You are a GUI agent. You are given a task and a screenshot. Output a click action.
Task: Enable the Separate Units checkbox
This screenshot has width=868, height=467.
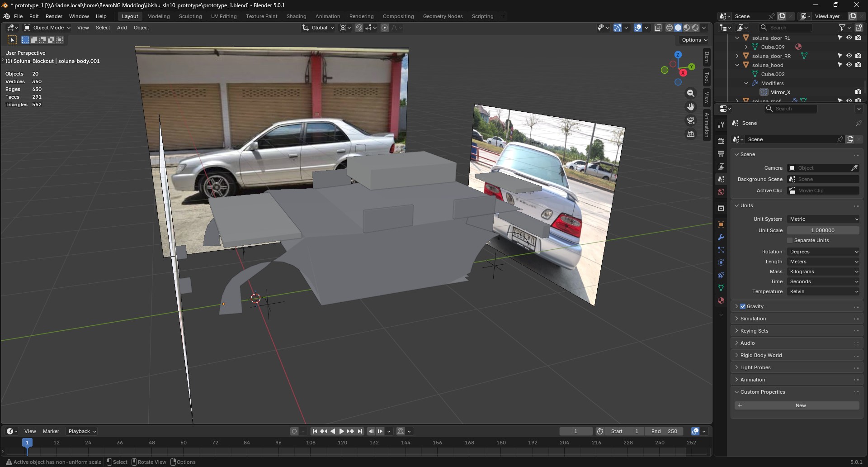click(790, 240)
